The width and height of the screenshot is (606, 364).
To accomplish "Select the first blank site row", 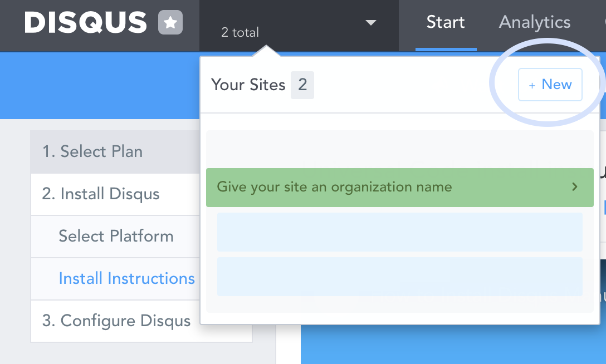I will (x=399, y=232).
